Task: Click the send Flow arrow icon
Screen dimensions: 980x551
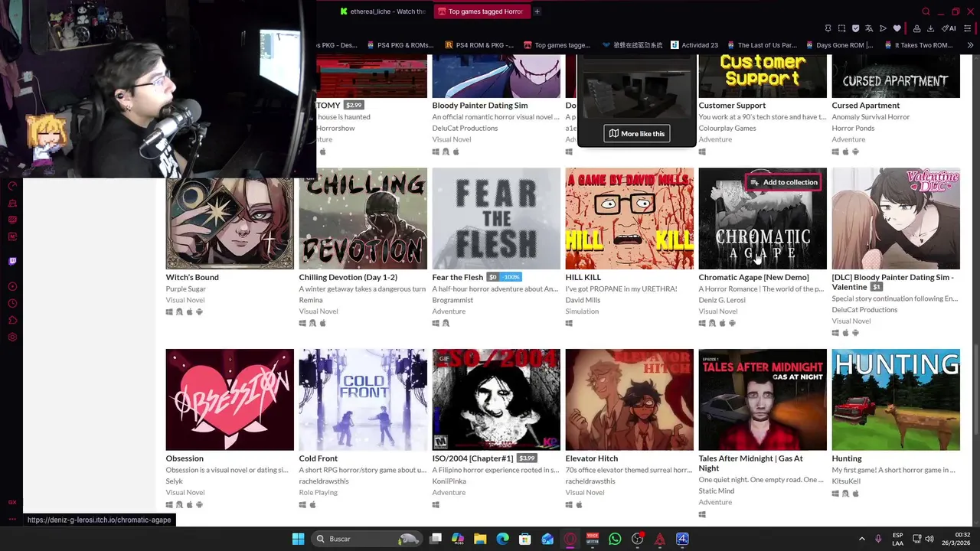Action: coord(883,28)
